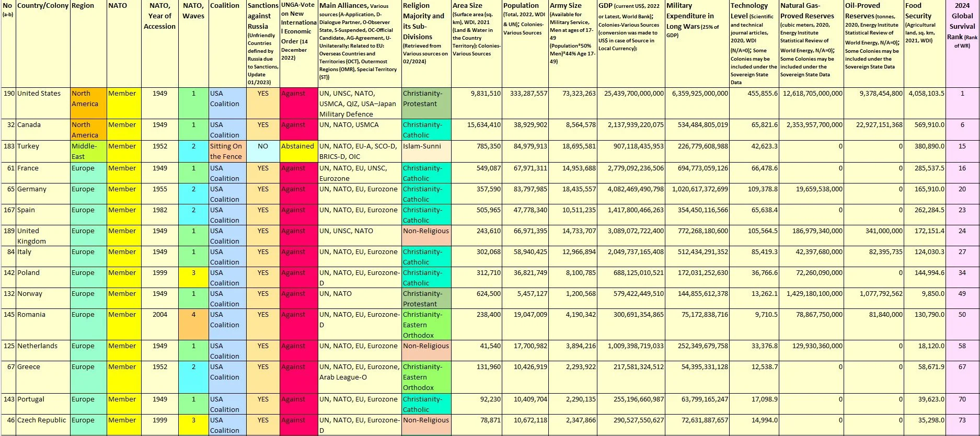The width and height of the screenshot is (980, 436).
Task: Click Italy's military expenditure 512,434,291,352
Action: coord(697,257)
